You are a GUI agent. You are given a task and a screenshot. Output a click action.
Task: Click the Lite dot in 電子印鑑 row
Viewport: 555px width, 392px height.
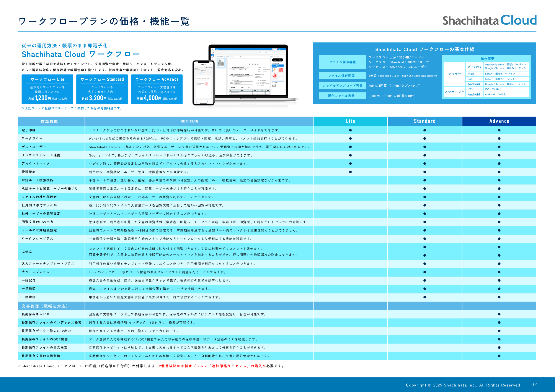point(350,130)
